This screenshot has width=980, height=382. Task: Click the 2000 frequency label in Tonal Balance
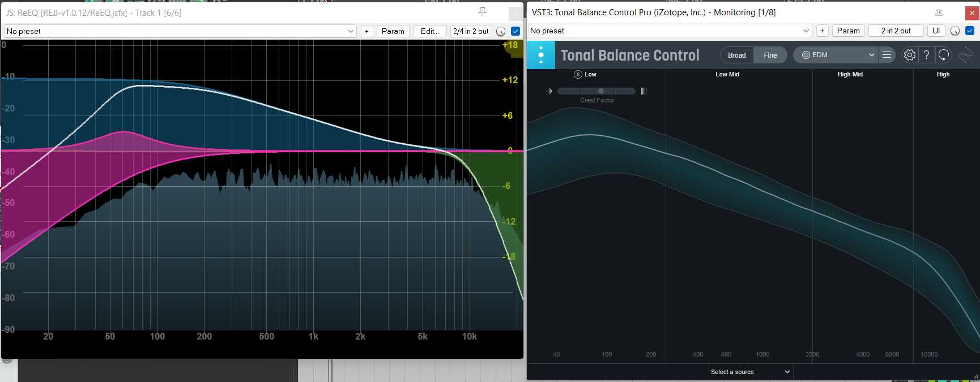(x=812, y=354)
